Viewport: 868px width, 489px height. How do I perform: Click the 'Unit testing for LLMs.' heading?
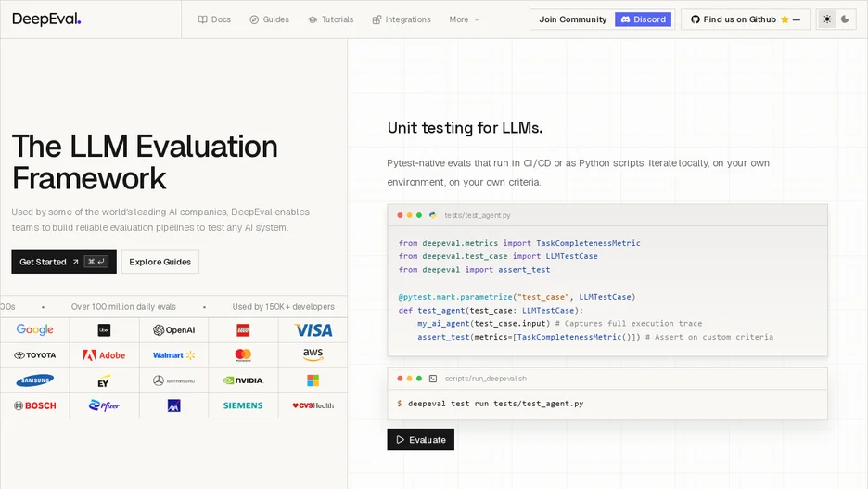point(465,128)
